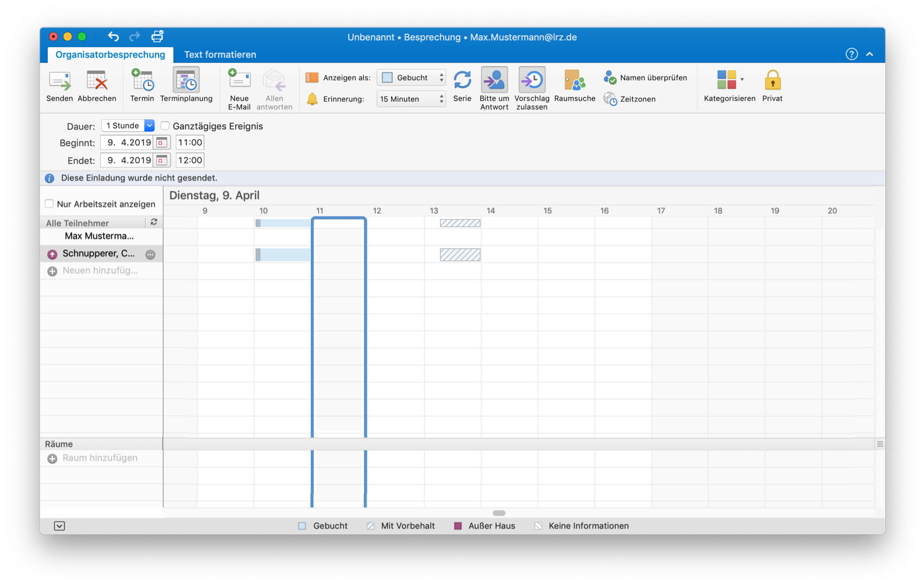
Task: Click the Senden icon
Action: (x=59, y=81)
